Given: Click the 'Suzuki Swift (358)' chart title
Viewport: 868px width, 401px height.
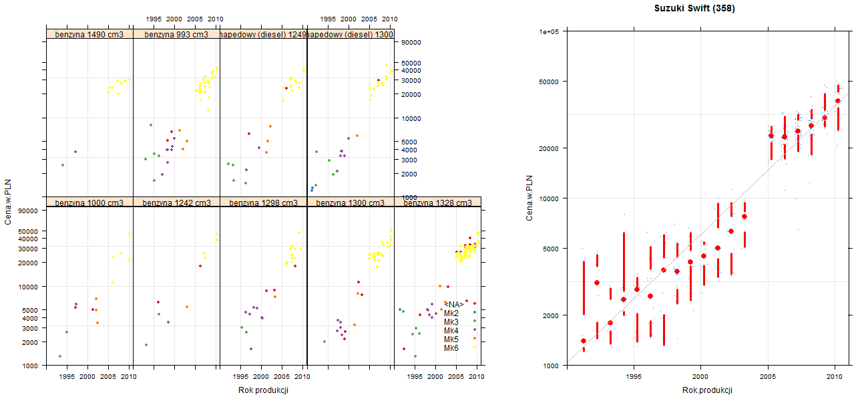Looking at the screenshot, I should tap(694, 9).
